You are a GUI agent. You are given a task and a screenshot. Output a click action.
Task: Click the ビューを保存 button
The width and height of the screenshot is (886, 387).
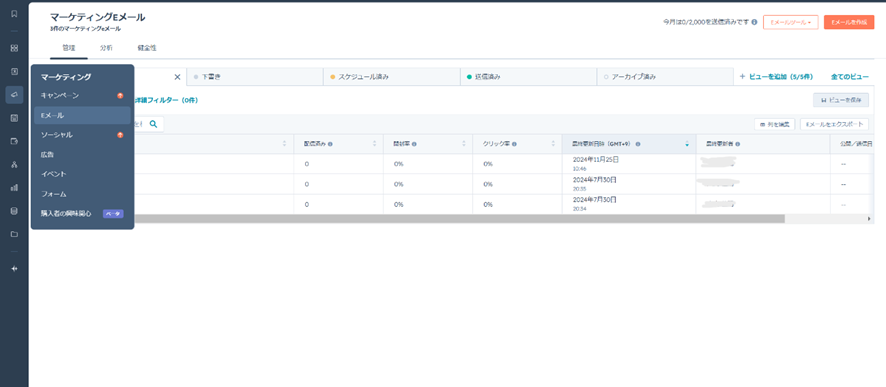[841, 100]
